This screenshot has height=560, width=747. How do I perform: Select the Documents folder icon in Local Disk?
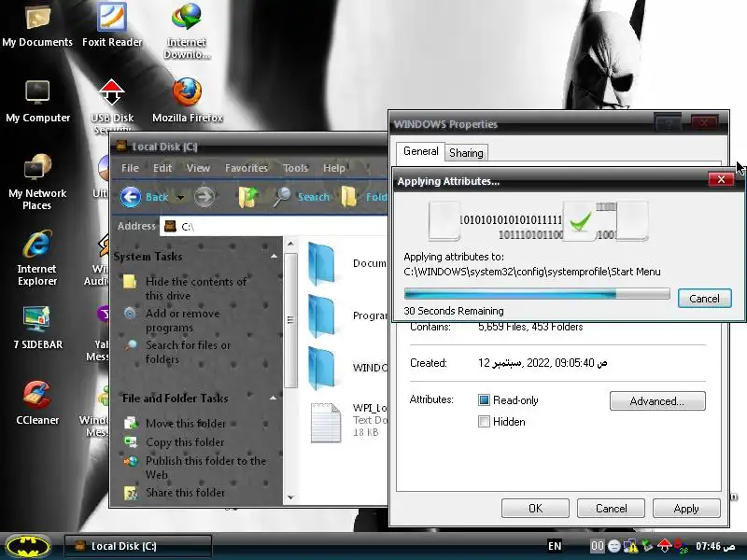tap(322, 263)
